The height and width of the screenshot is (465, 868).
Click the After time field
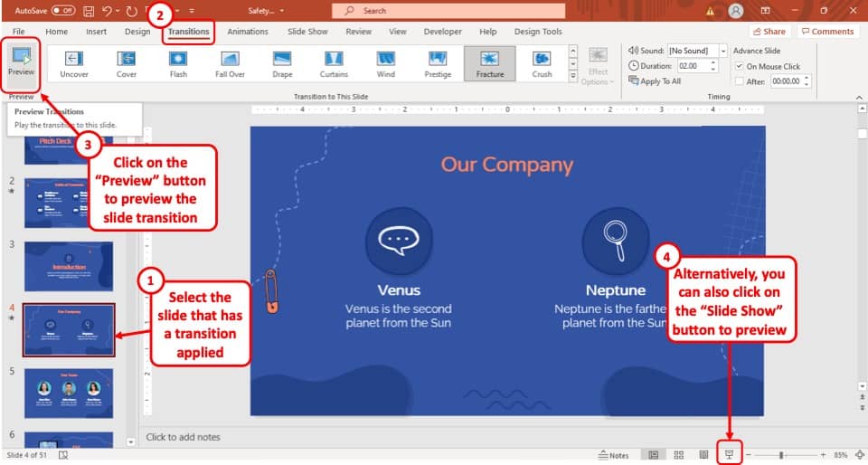pos(786,81)
